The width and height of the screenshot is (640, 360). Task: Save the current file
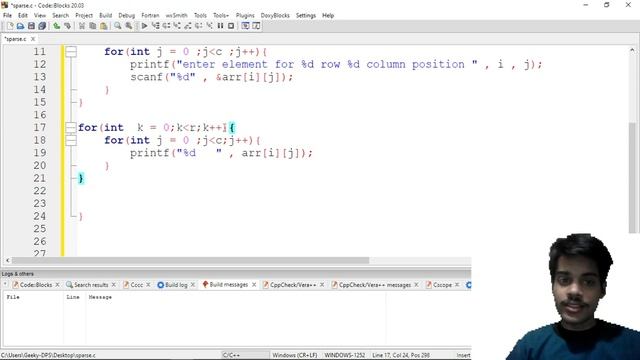pyautogui.click(x=31, y=26)
